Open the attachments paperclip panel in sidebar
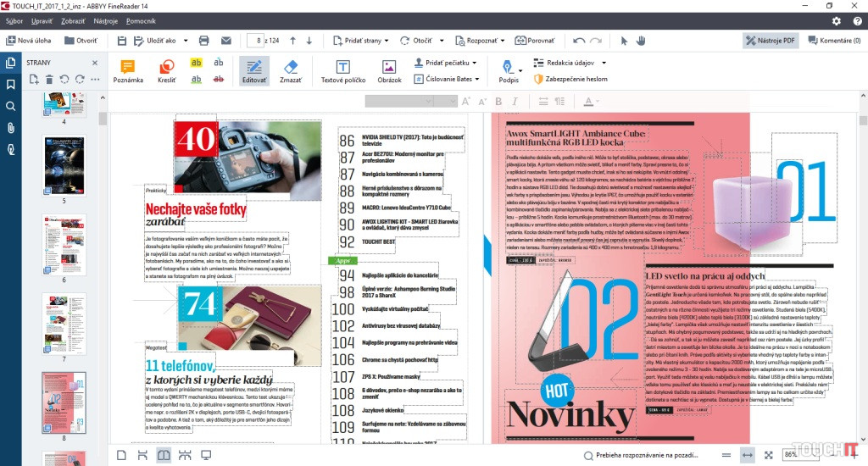 pos(11,128)
